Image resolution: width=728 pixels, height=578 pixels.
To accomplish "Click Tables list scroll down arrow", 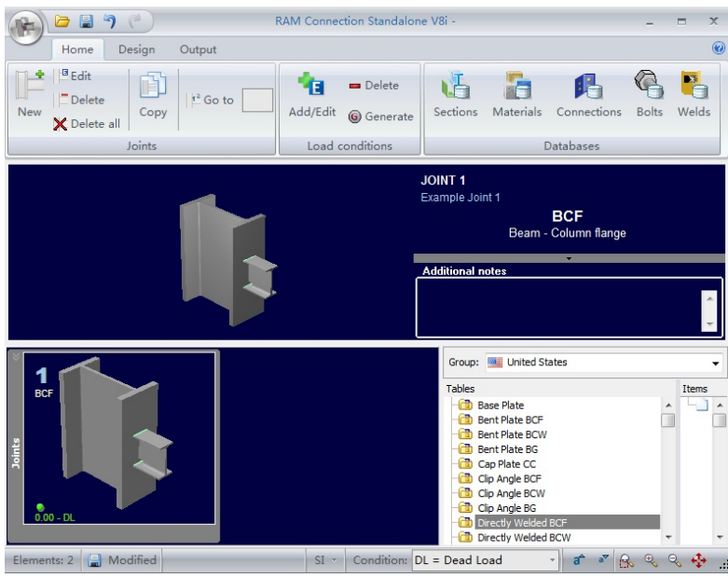I will coord(668,537).
